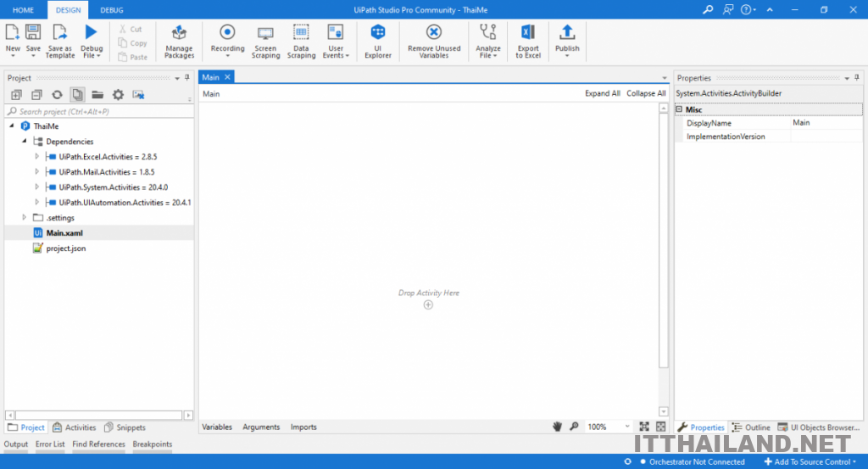Click Fit to Screen icon
This screenshot has height=469, width=868.
644,427
